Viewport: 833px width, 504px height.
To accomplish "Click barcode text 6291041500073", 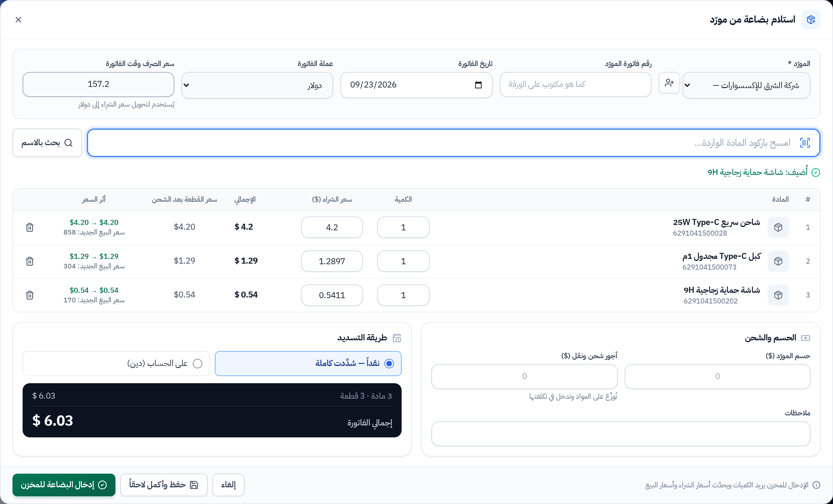I will point(709,267).
